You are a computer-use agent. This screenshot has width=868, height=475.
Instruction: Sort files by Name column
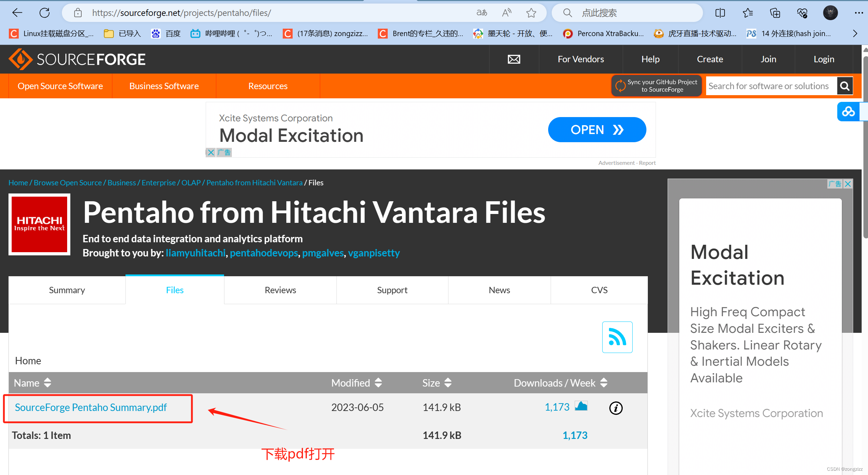[x=47, y=383]
